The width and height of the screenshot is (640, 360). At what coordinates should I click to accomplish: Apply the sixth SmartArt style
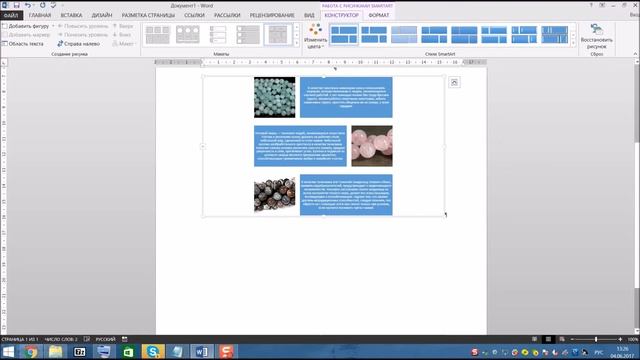[x=494, y=34]
